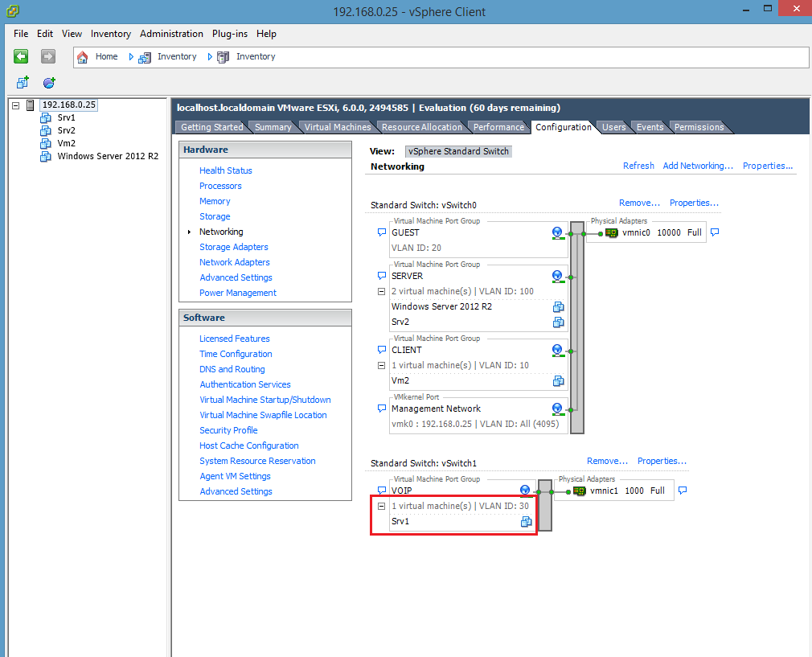
Task: Collapse SERVER port group virtual machine list
Action: (x=382, y=292)
